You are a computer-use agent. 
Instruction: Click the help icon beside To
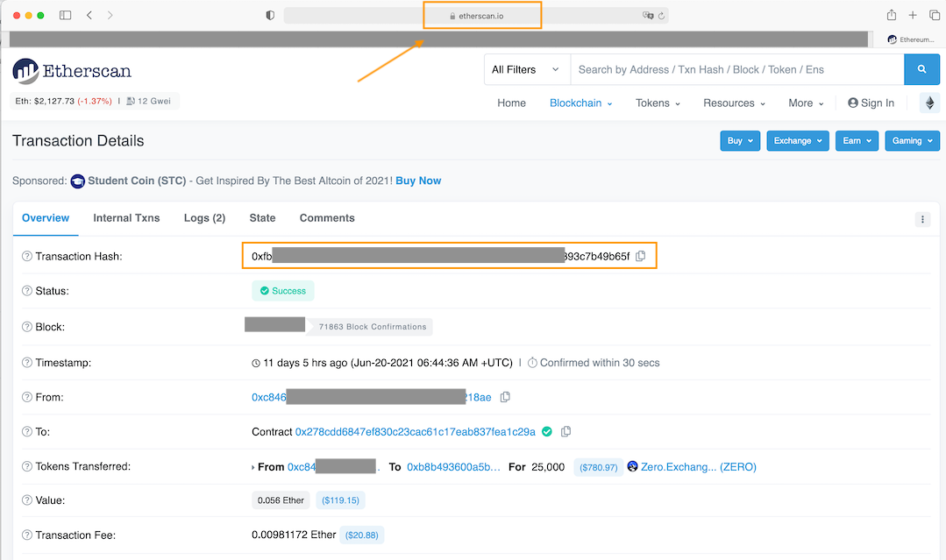click(x=27, y=431)
